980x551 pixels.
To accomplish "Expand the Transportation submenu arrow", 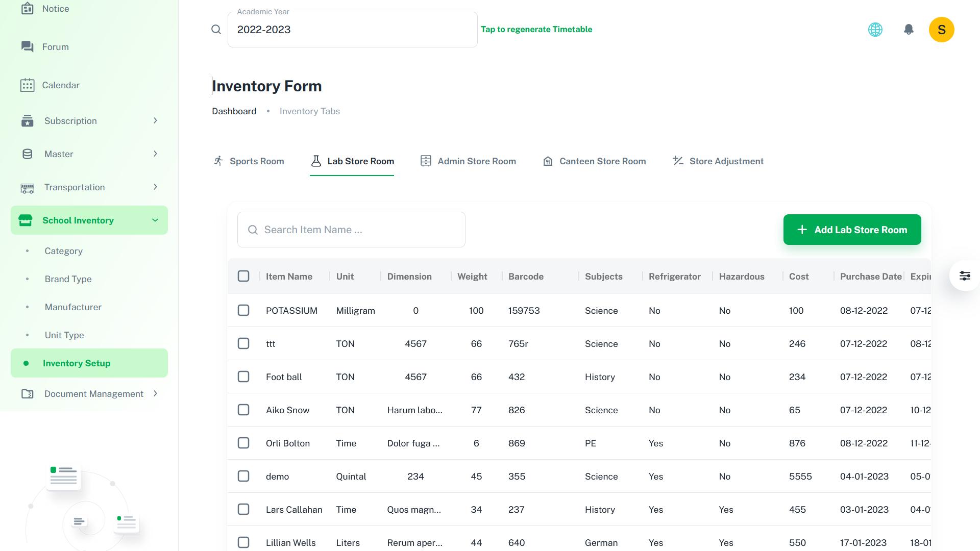I will pos(155,187).
